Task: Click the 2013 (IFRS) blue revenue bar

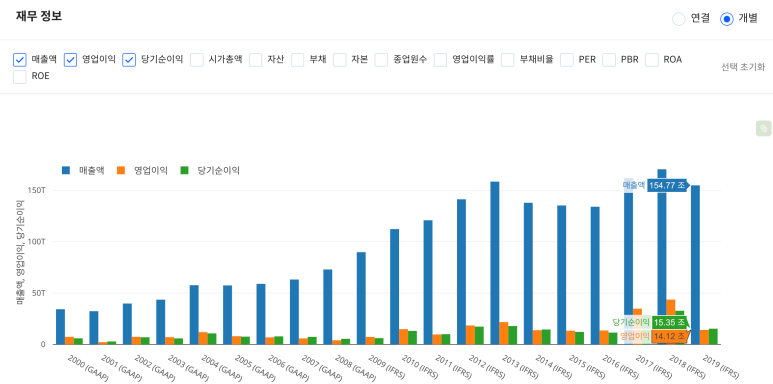Action: point(494,263)
